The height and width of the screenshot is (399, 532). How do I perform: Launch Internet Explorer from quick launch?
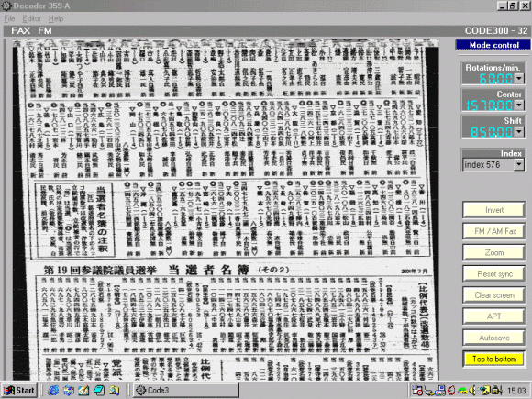click(x=53, y=391)
